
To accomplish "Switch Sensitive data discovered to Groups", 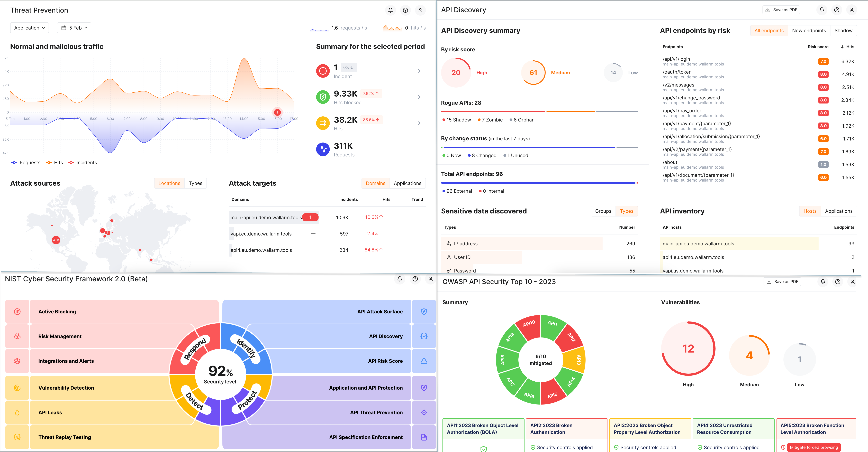I will click(x=603, y=211).
